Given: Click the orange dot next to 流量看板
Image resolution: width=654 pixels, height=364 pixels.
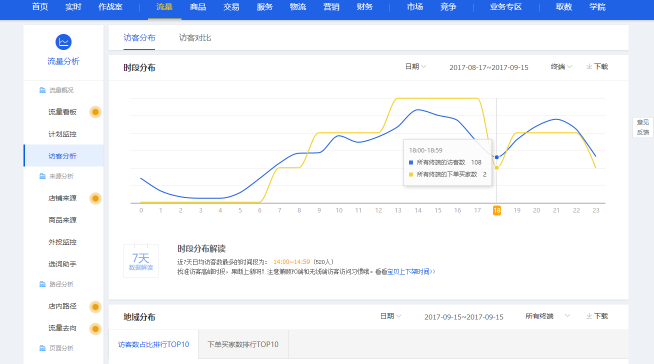Looking at the screenshot, I should point(95,112).
